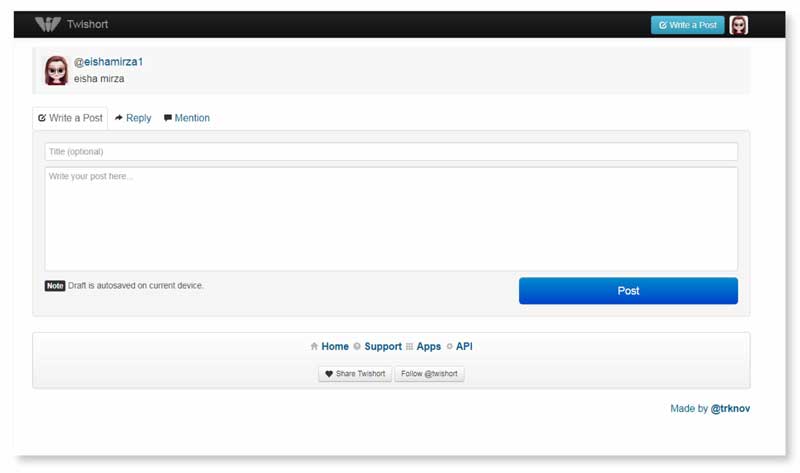Click eisha mirza's profile picture
The image size is (800, 473).
coord(56,70)
